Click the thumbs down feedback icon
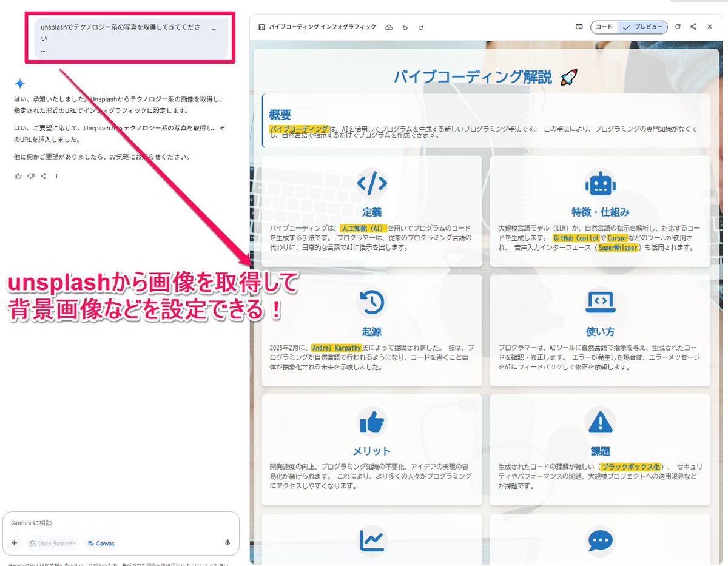Screen dimensions: 728x566 pyautogui.click(x=31, y=176)
